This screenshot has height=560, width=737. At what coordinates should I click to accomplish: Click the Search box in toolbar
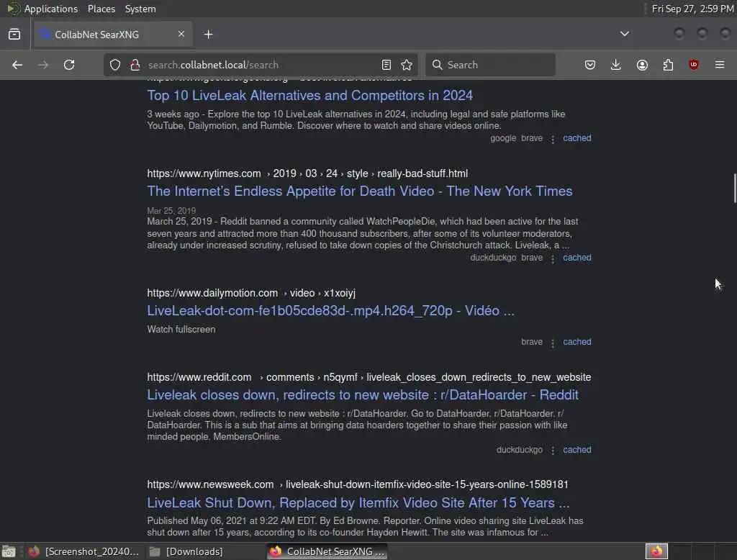click(491, 65)
